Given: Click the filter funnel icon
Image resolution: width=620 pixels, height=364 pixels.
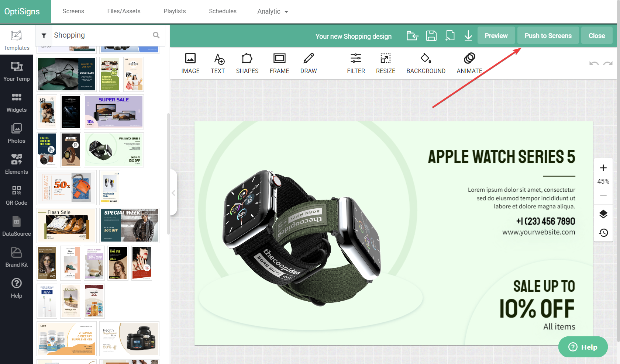Looking at the screenshot, I should pos(44,35).
